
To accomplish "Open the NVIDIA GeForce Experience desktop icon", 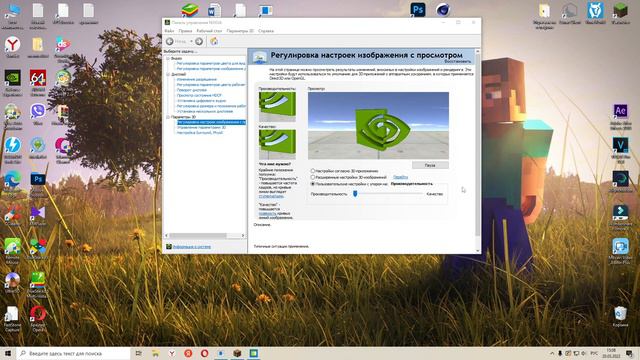I will point(13,78).
